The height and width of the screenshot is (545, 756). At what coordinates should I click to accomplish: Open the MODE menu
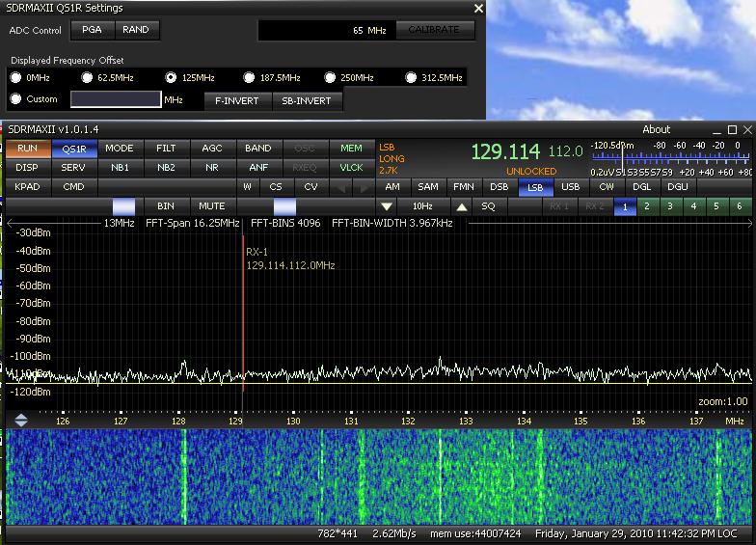(120, 149)
